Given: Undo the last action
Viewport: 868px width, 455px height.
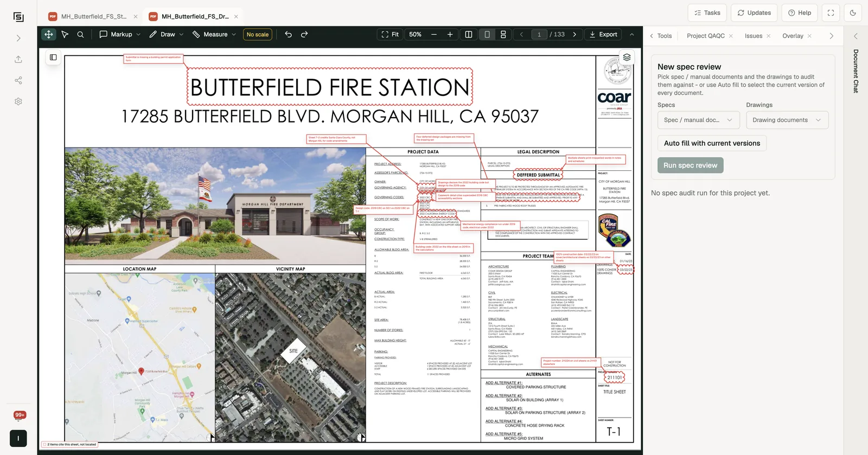Looking at the screenshot, I should click(289, 34).
